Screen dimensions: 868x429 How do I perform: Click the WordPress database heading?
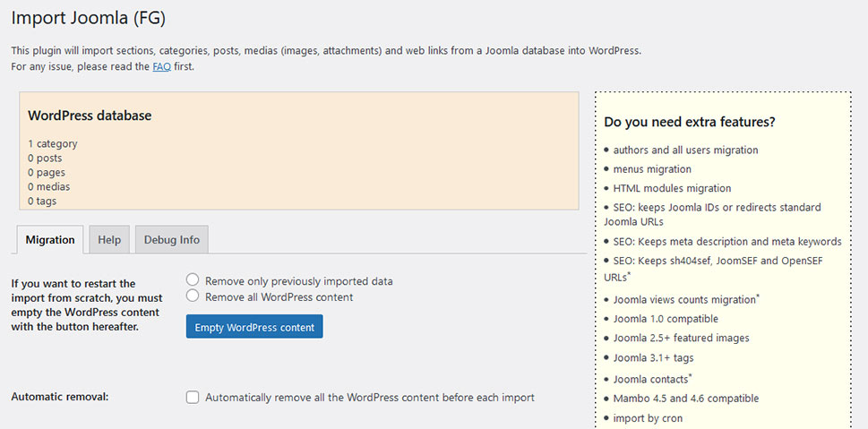tap(90, 116)
